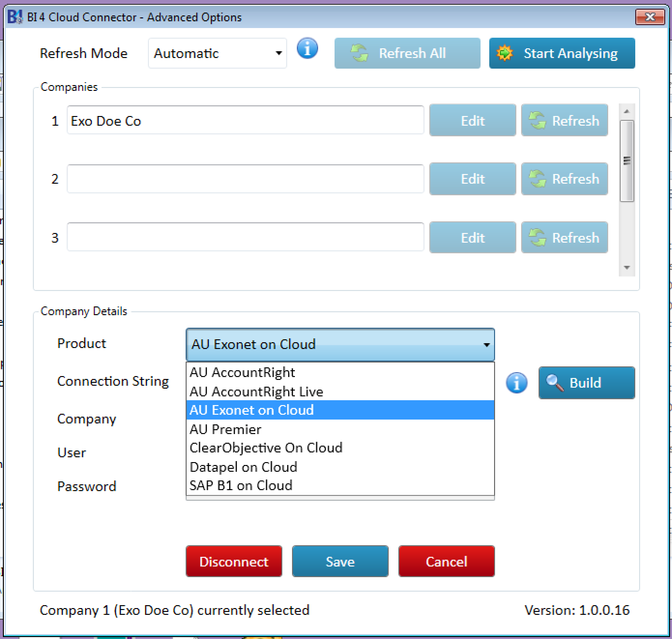Click the Refresh All button
This screenshot has height=639, width=672.
click(x=408, y=53)
